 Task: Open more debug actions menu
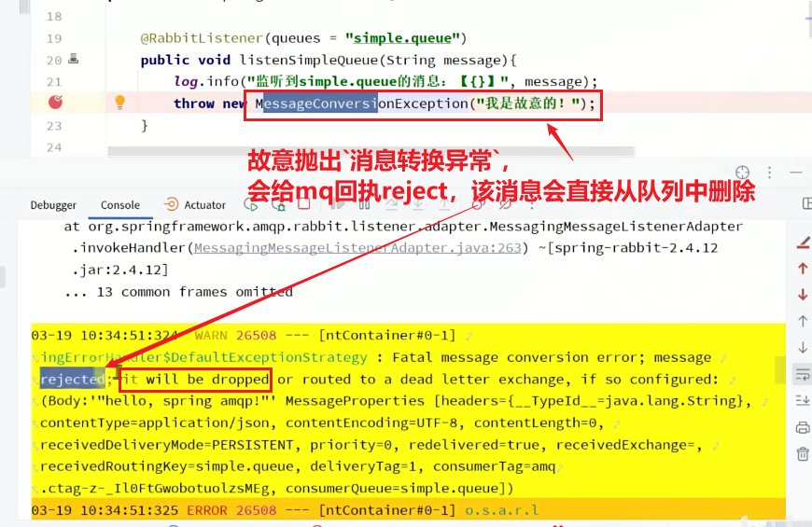click(531, 205)
